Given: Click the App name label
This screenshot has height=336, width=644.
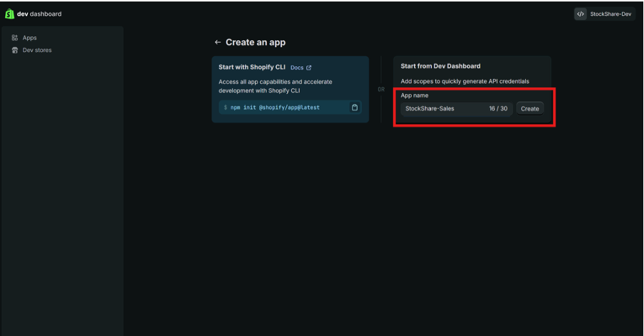Looking at the screenshot, I should (415, 95).
